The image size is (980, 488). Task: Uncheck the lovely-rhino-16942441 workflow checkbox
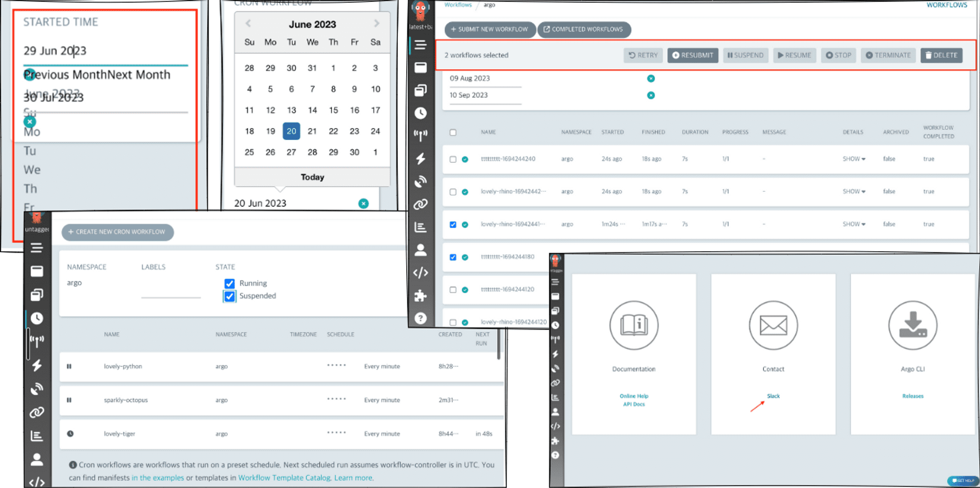coord(453,225)
